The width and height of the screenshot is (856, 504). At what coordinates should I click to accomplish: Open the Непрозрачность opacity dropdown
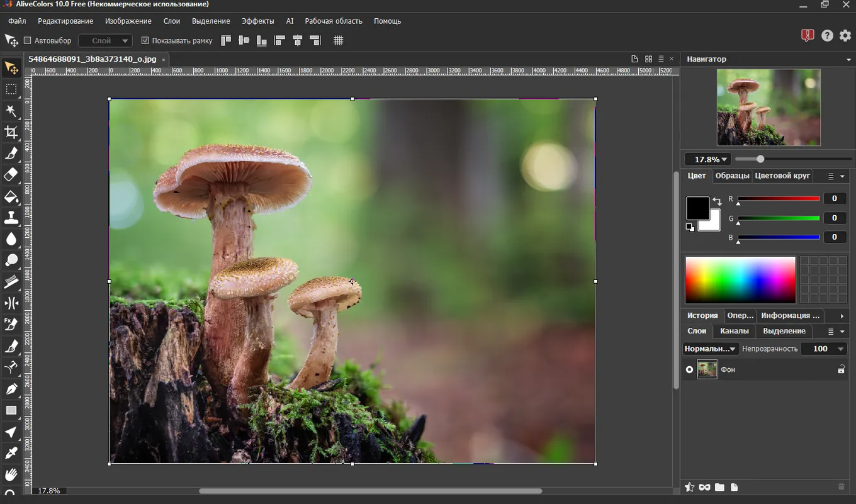pos(841,349)
